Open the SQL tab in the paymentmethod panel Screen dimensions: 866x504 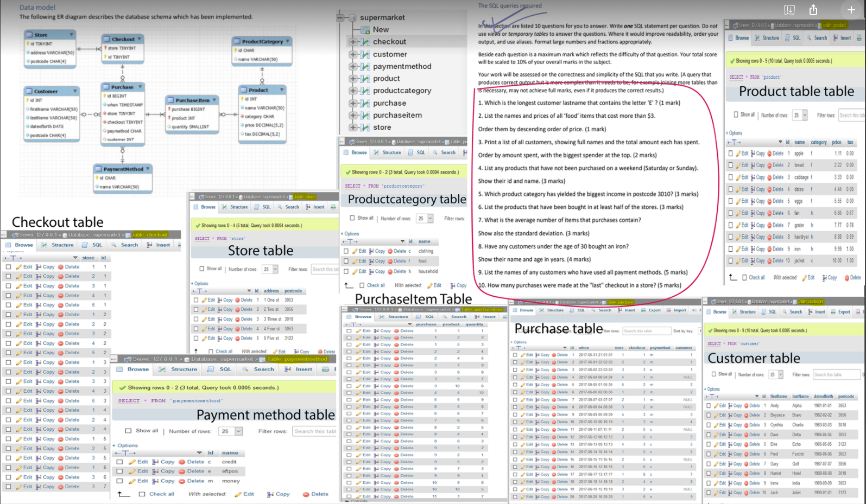[219, 369]
